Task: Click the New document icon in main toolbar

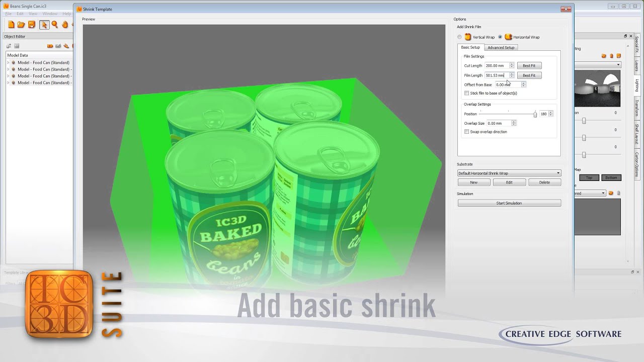Action: [11, 25]
